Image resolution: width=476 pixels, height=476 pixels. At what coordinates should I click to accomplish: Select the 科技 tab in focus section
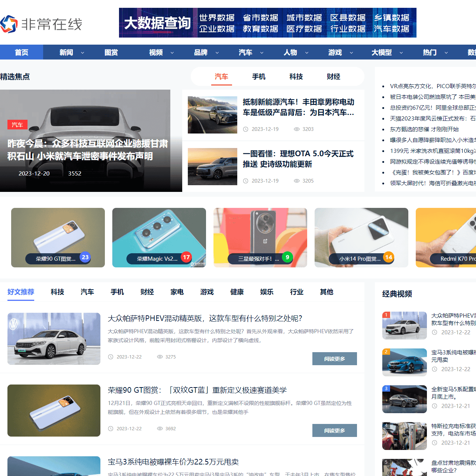pyautogui.click(x=296, y=77)
